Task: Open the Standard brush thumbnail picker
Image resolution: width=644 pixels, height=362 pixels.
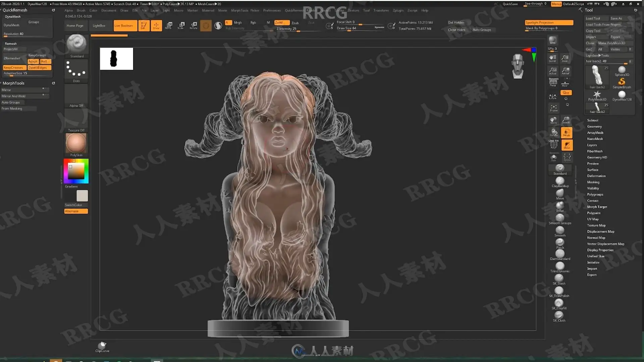Action: [x=76, y=46]
